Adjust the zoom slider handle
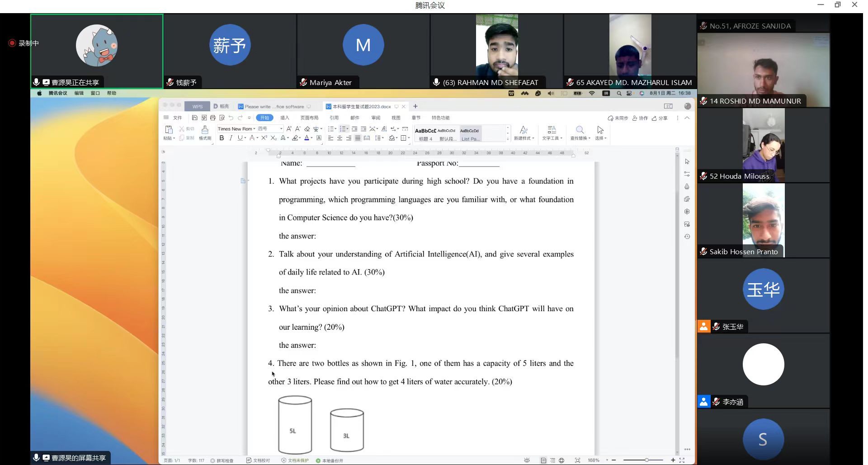This screenshot has width=868, height=465. [x=646, y=460]
